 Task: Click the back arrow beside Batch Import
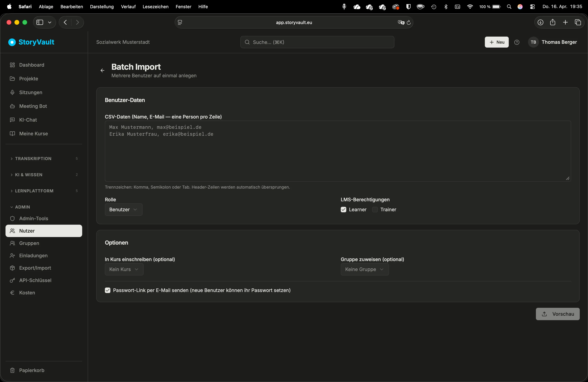102,71
